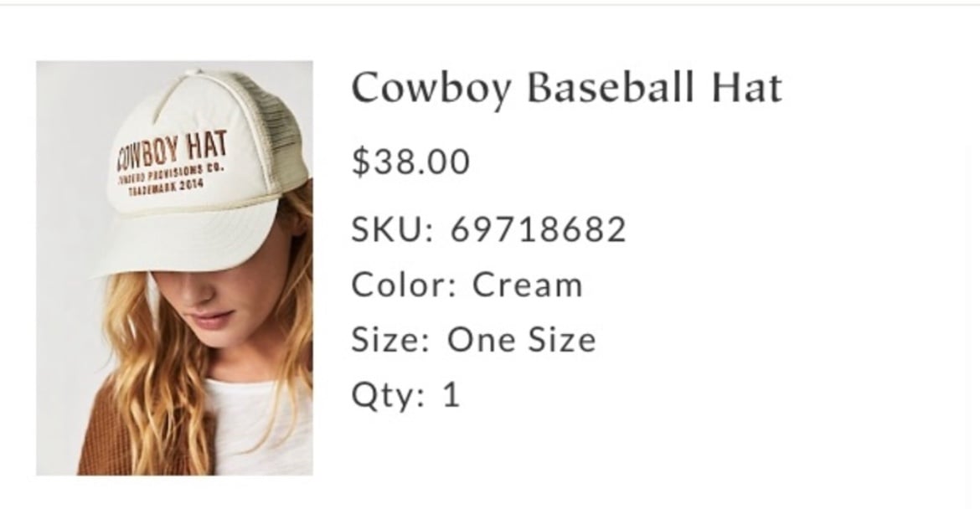Select the $38.00 price text
The image size is (980, 509).
410,162
